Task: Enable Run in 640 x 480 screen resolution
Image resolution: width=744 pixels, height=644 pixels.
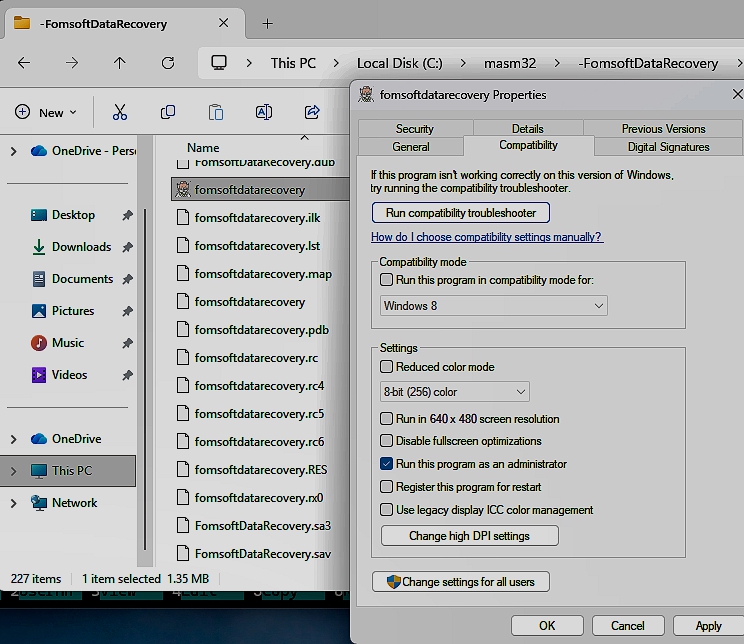Action: 386,419
